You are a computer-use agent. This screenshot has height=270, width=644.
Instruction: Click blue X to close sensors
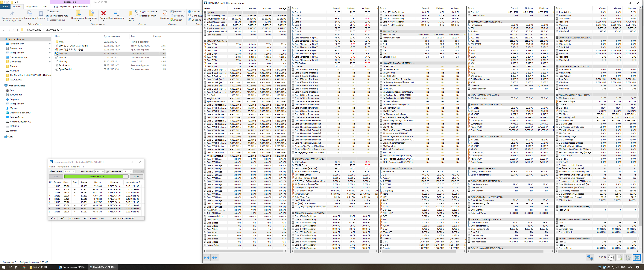pos(637,257)
